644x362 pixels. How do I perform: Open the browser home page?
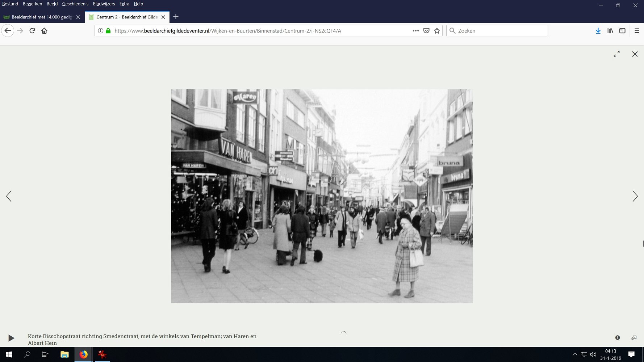pyautogui.click(x=44, y=31)
